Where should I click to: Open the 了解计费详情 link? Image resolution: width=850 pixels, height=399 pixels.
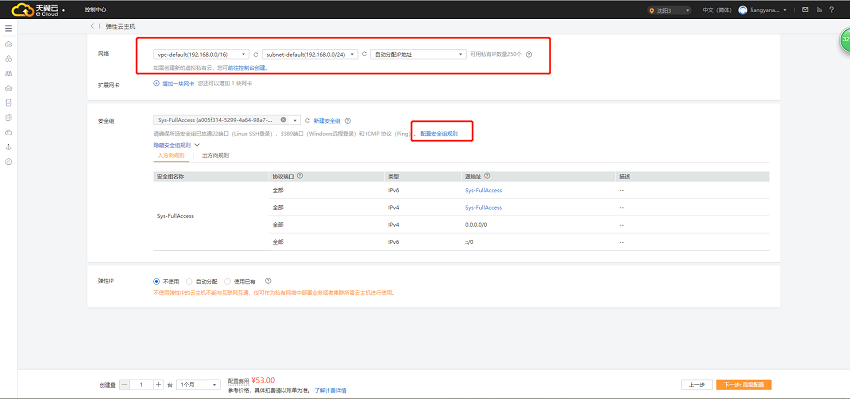pos(331,390)
